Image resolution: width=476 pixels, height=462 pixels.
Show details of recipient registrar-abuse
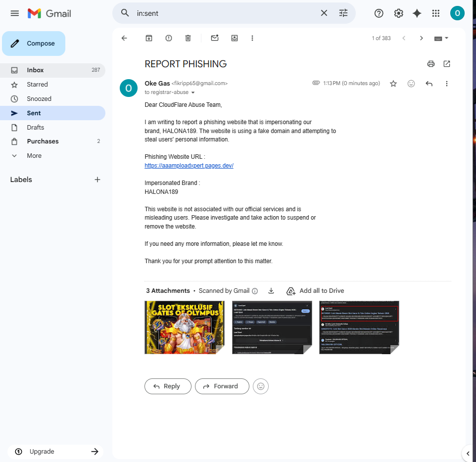pyautogui.click(x=193, y=92)
